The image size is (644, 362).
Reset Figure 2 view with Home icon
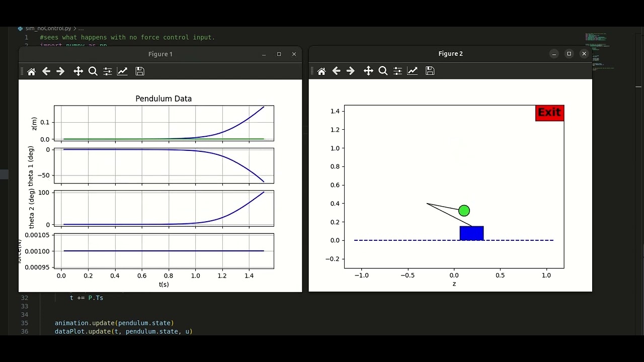321,71
